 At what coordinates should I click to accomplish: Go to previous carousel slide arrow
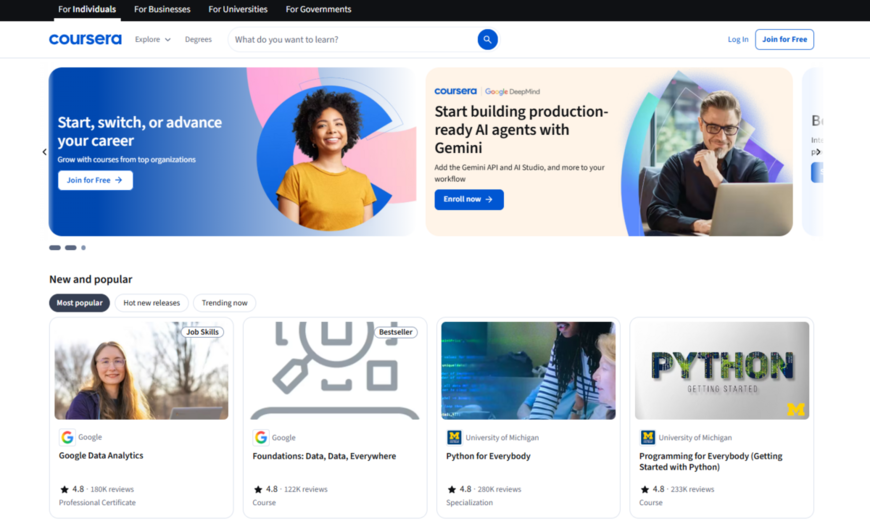coord(44,152)
